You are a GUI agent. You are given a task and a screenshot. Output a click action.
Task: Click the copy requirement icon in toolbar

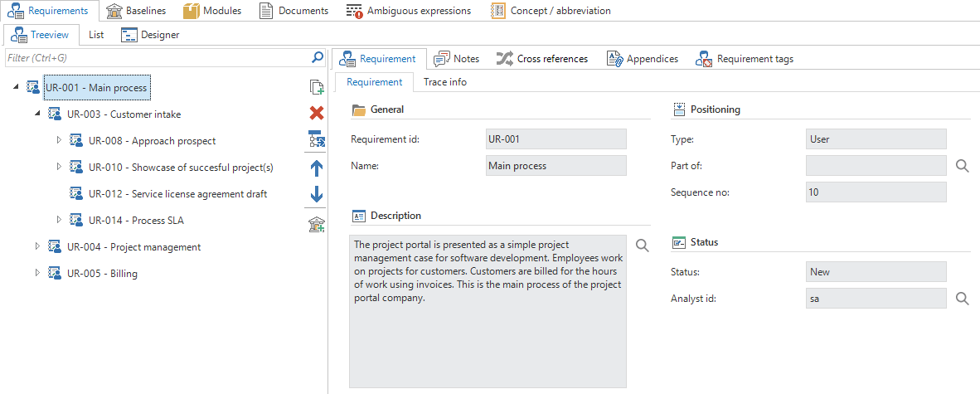(x=316, y=87)
